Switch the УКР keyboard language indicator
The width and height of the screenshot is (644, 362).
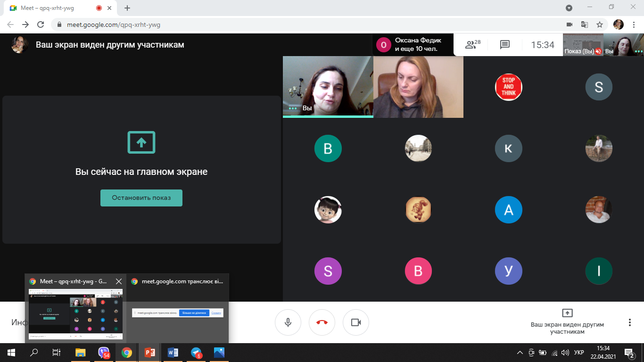[579, 353]
